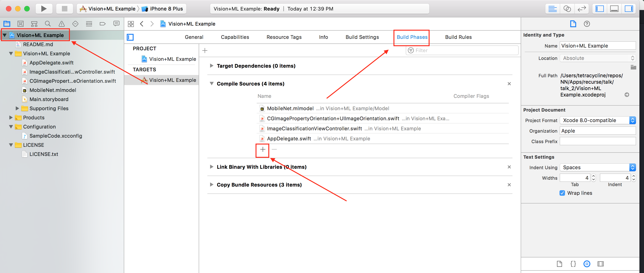644x273 pixels.
Task: Open the Debug navigator
Action: [x=89, y=24]
